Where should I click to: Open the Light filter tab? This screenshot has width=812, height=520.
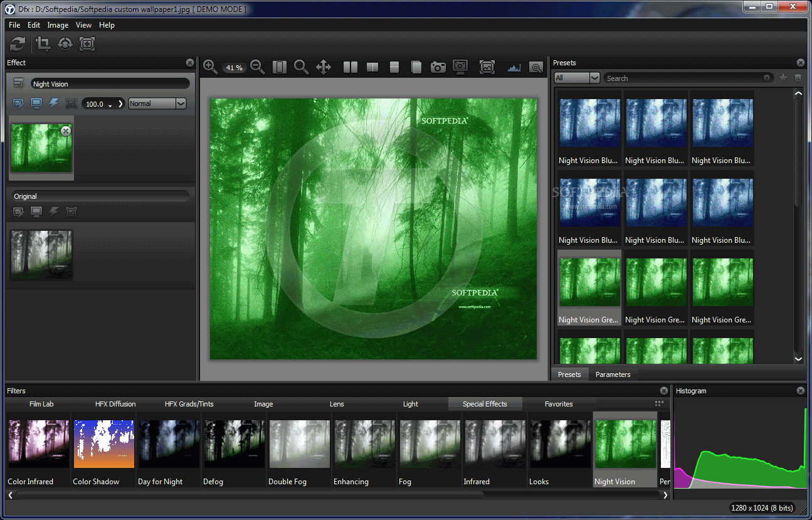tap(411, 404)
